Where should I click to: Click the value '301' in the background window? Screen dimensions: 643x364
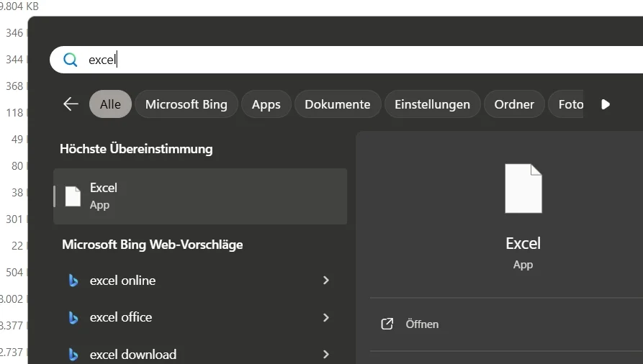(x=14, y=219)
